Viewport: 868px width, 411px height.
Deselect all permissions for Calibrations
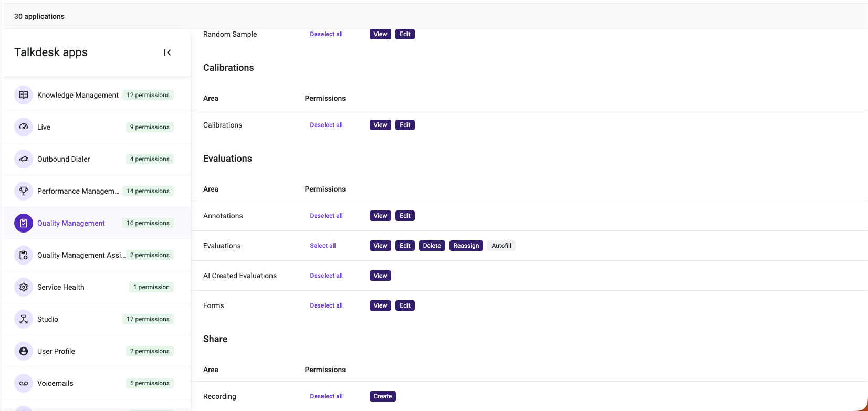point(326,125)
